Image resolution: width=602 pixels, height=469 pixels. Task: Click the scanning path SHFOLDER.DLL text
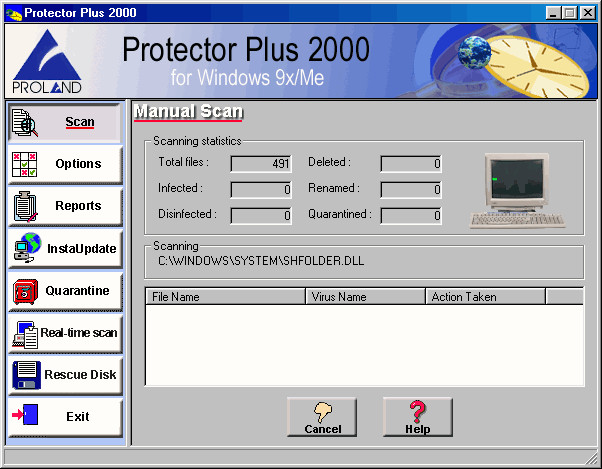pos(261,261)
